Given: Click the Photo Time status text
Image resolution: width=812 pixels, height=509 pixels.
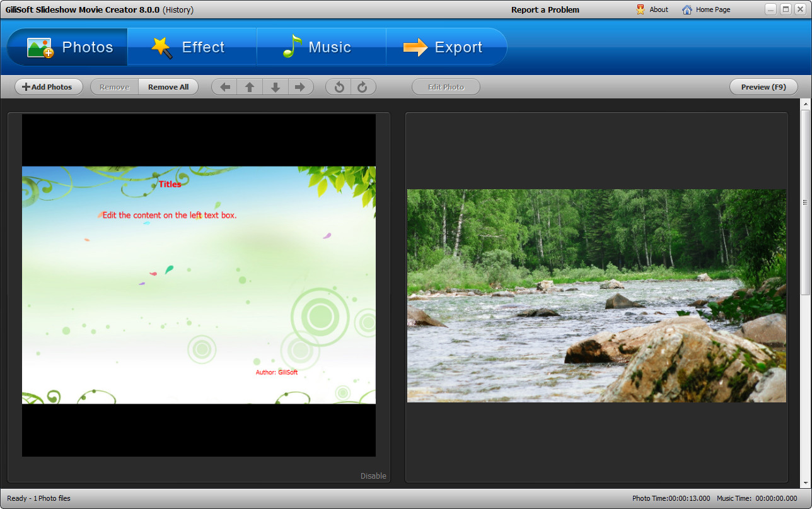Looking at the screenshot, I should tap(671, 498).
